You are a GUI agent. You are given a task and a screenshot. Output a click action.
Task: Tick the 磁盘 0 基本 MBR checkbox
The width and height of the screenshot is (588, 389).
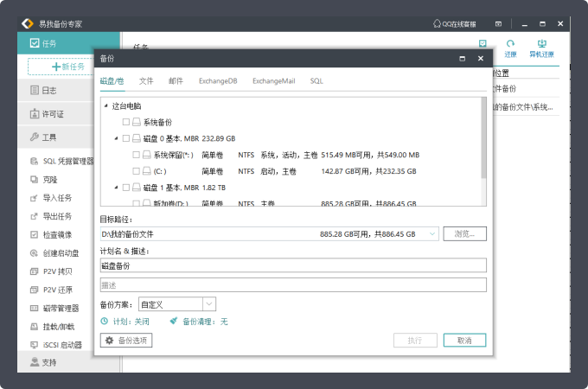(126, 138)
